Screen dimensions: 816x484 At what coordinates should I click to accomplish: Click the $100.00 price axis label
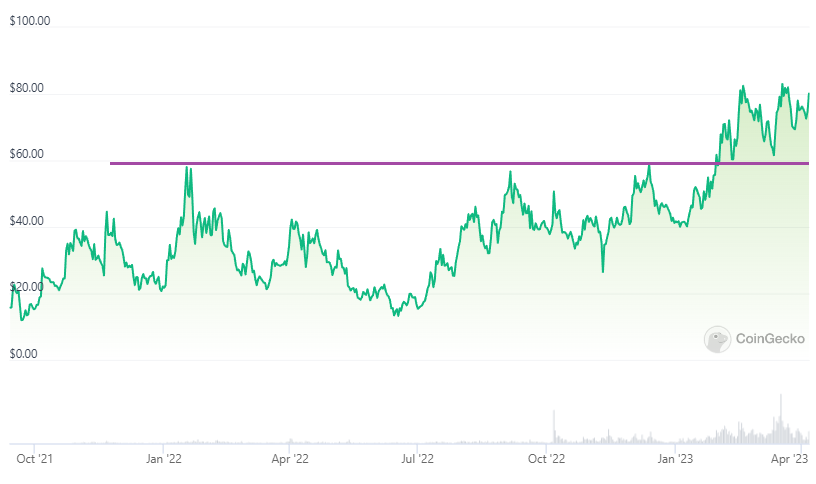point(30,21)
